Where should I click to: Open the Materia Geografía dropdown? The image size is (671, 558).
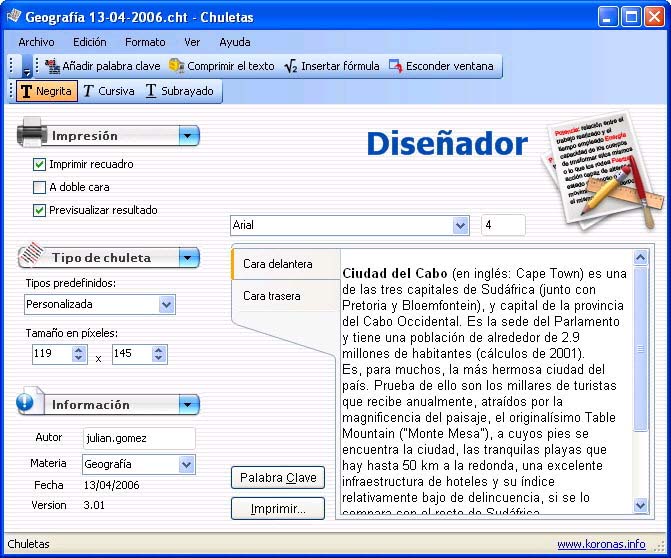(186, 464)
